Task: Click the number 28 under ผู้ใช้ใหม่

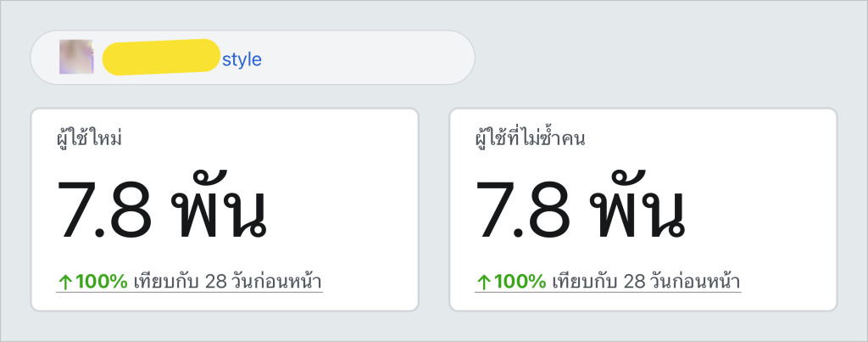Action: tap(216, 282)
